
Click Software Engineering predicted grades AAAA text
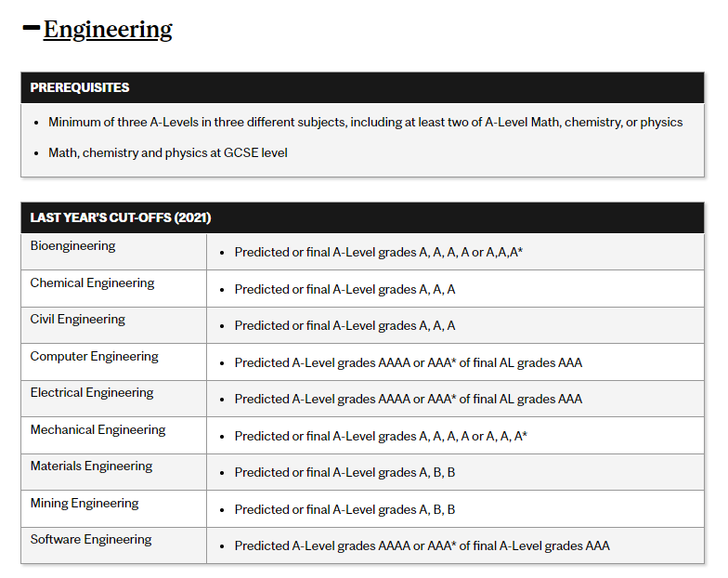point(394,546)
